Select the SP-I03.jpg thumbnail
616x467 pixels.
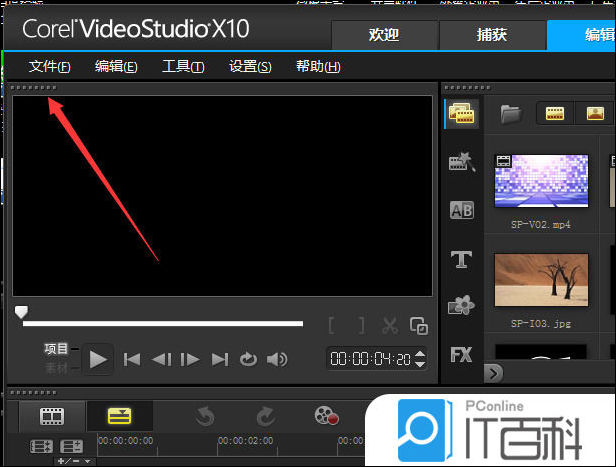tap(541, 280)
